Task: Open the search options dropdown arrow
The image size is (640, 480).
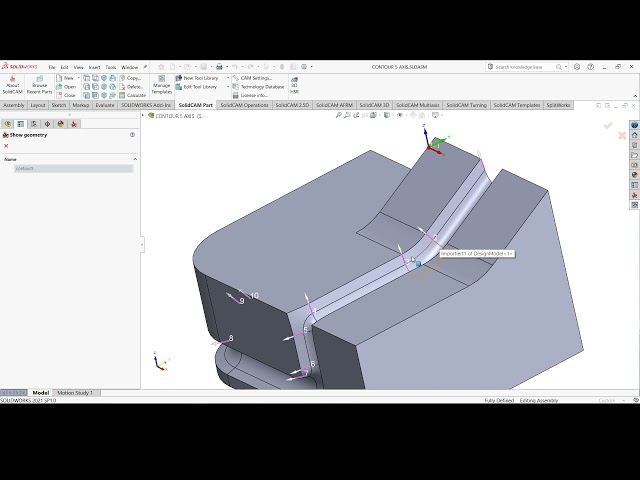Action: 566,67
